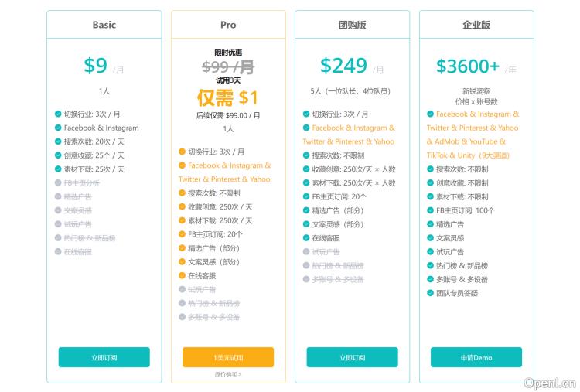Screen dimensions: 580x392
Task: Click the check icon beside 企业版 团队专员答疑
Action: (430, 293)
